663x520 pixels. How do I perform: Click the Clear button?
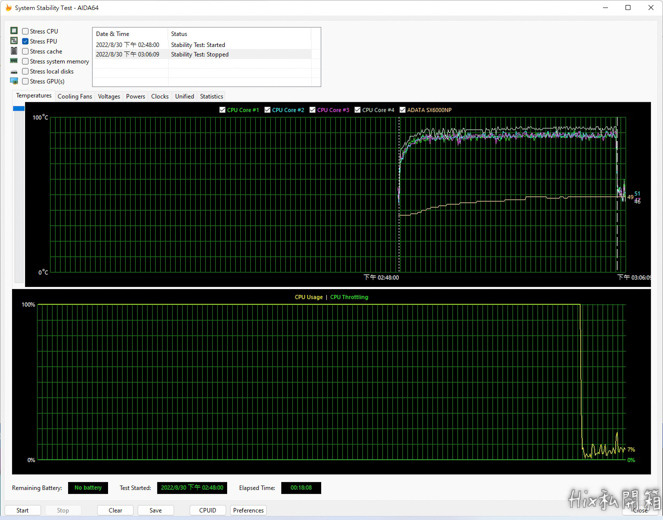coord(115,510)
